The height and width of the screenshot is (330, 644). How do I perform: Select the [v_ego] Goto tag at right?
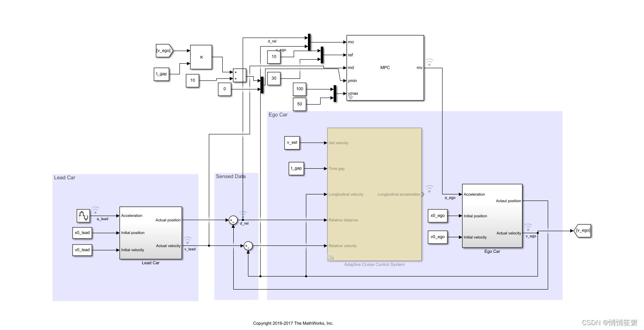tap(582, 230)
